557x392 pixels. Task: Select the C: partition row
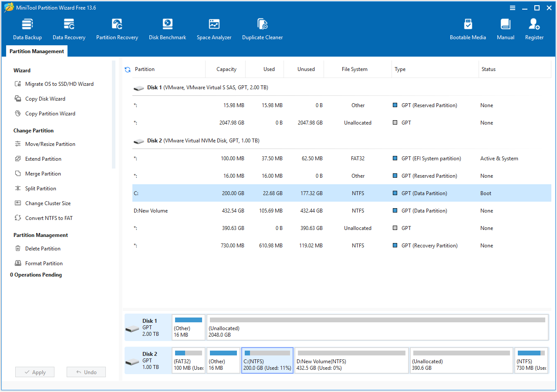point(342,193)
